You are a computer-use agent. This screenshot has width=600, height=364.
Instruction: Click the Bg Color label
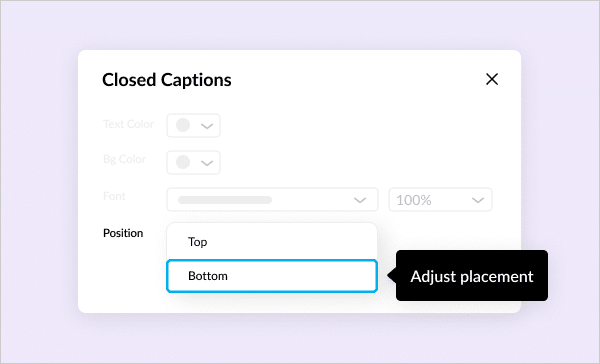coord(124,159)
